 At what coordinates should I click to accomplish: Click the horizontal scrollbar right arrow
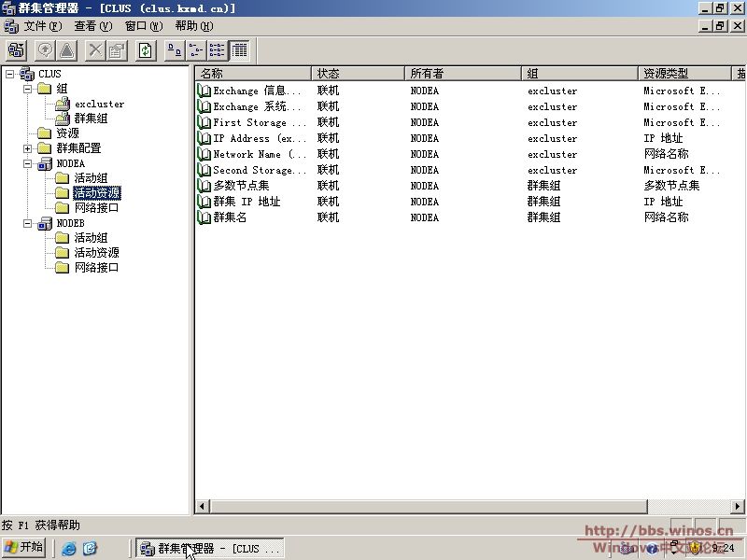click(739, 507)
